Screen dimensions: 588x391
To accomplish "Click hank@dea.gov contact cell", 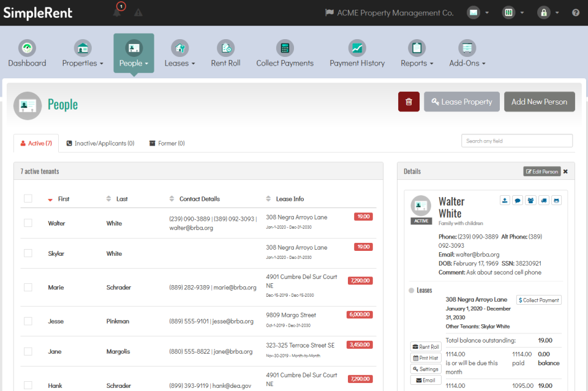I will click(232, 385).
